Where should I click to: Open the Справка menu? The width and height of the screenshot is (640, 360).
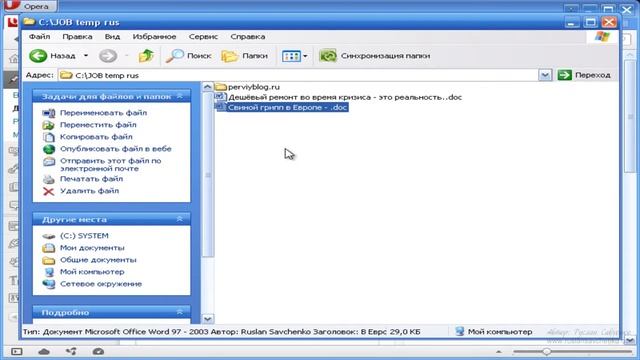pos(248,37)
